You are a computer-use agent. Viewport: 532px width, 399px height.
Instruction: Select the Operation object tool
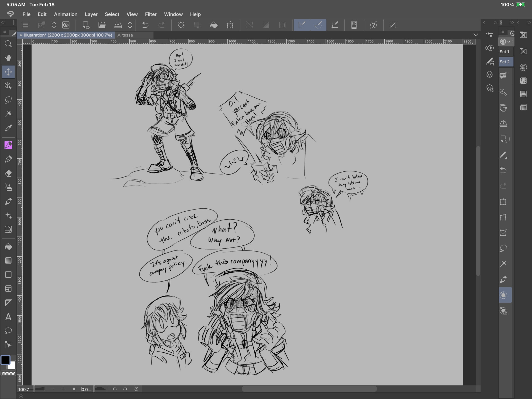point(8,86)
